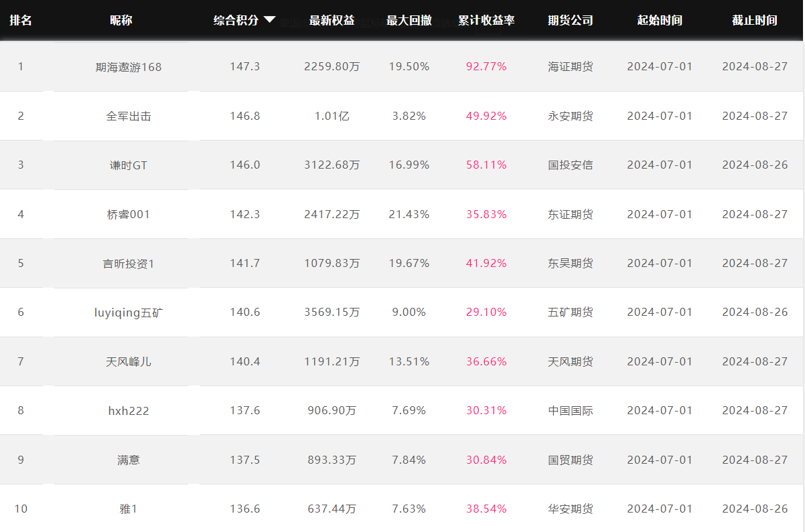Click the 最大回撤 column header
The width and height of the screenshot is (805, 532).
(409, 20)
